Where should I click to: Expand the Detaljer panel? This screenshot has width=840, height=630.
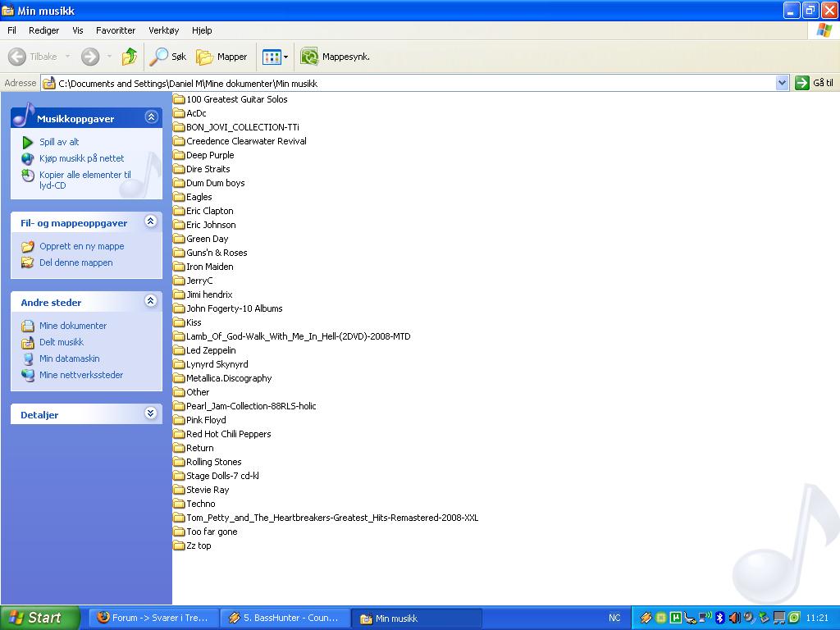click(x=151, y=413)
